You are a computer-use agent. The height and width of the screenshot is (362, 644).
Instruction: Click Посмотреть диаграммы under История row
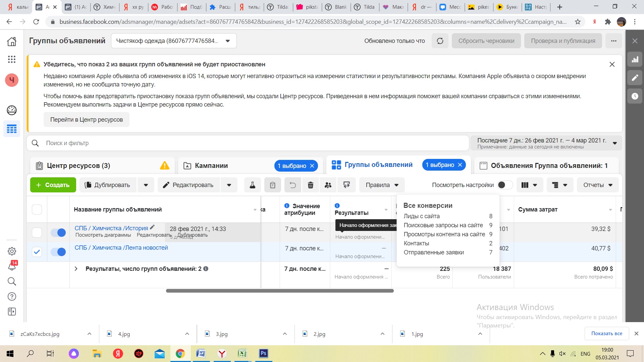pyautogui.click(x=103, y=235)
